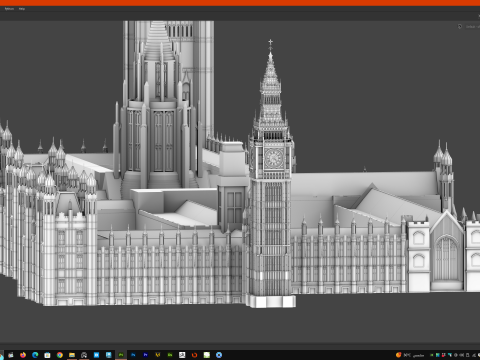Click the default material dropdown in viewport corner
The width and height of the screenshot is (480, 360).
pos(472,27)
